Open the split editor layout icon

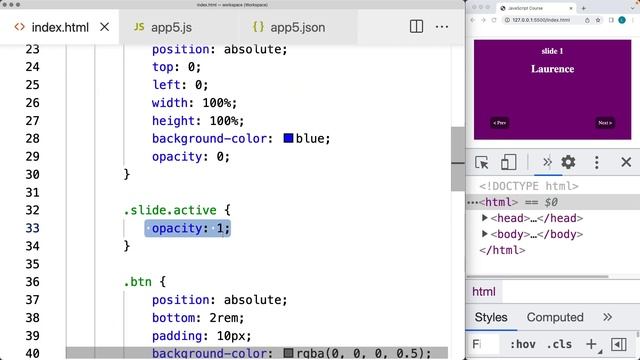[x=416, y=27]
